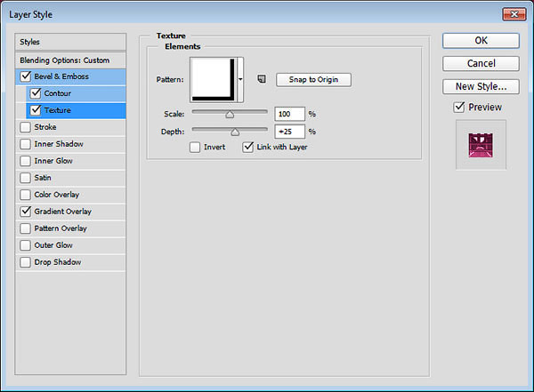534x392 pixels.
Task: Uncheck the Bevel & Emboss checkbox
Action: (26, 76)
